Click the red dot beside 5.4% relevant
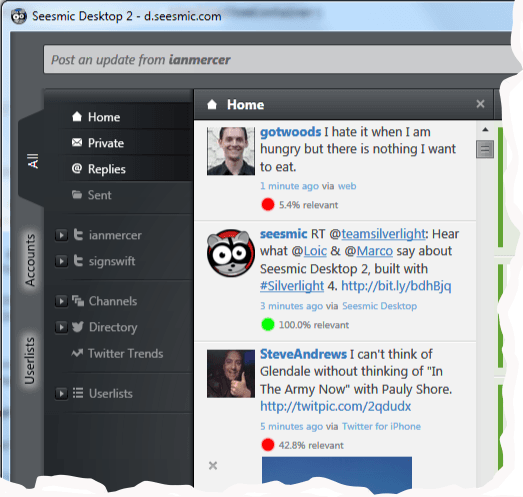This screenshot has height=497, width=523. (268, 204)
